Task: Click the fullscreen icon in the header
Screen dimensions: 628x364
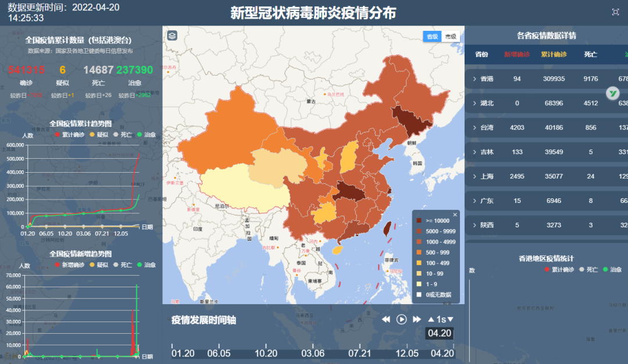Action: point(616,12)
